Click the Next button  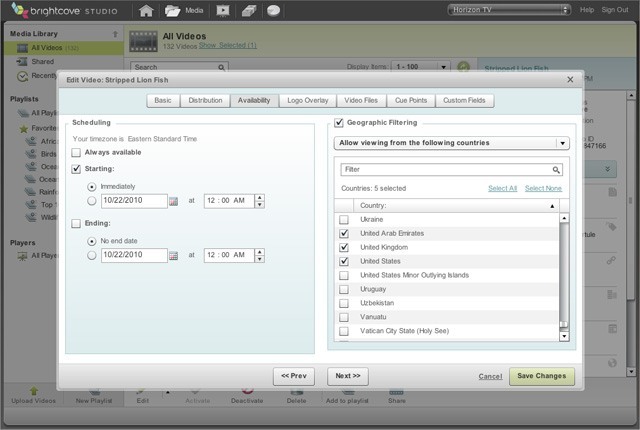(x=348, y=376)
